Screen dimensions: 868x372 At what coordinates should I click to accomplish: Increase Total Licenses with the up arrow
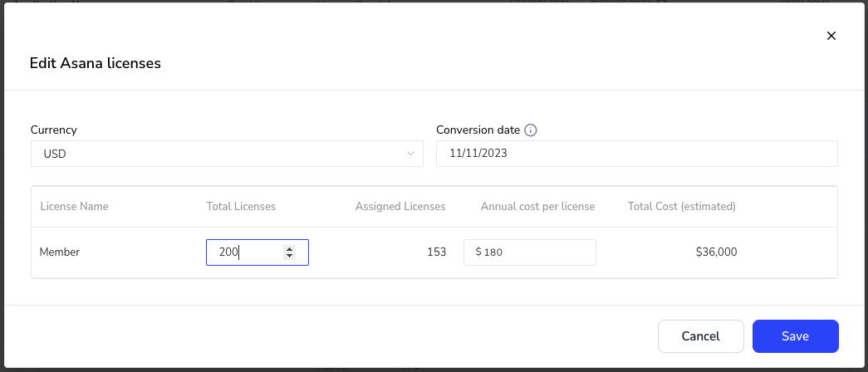pos(289,249)
